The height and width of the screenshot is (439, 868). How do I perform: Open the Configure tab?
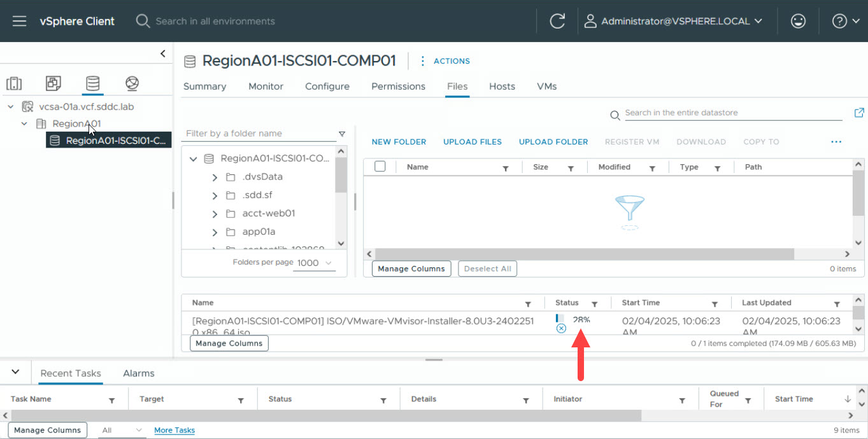pos(327,87)
